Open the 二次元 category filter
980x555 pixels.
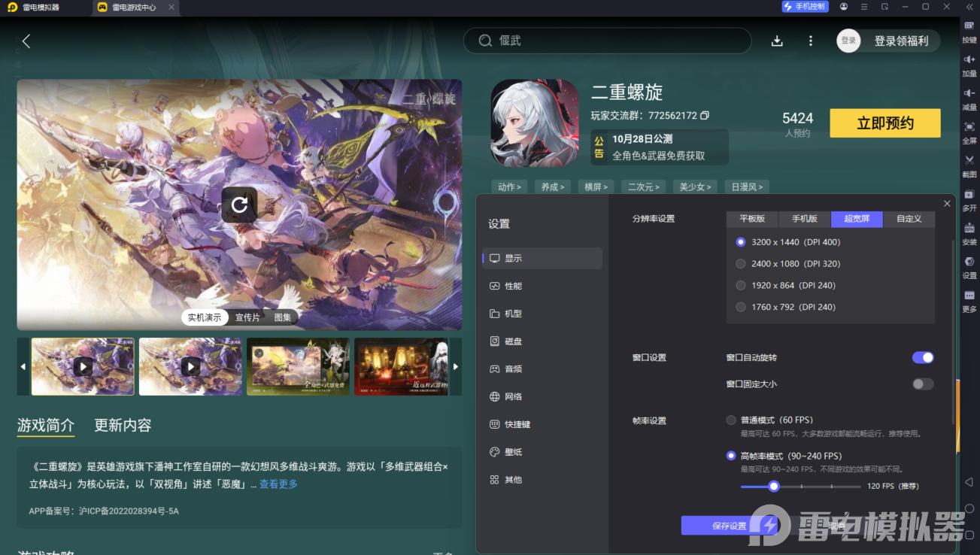[643, 187]
